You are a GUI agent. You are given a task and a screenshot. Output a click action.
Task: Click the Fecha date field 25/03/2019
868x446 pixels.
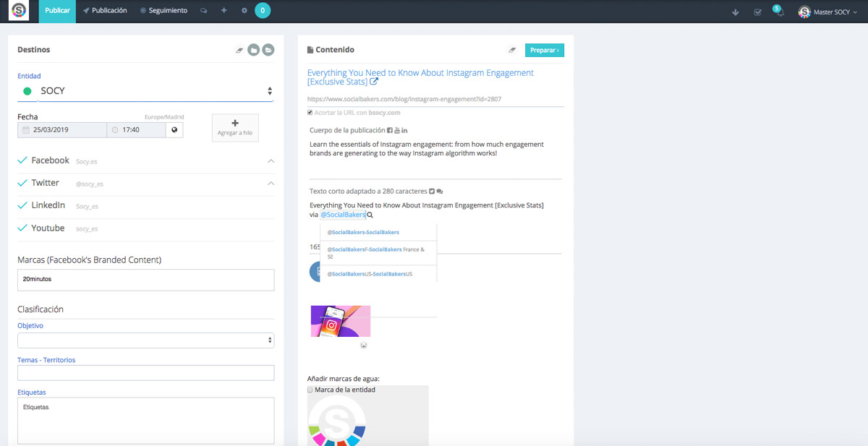[62, 130]
